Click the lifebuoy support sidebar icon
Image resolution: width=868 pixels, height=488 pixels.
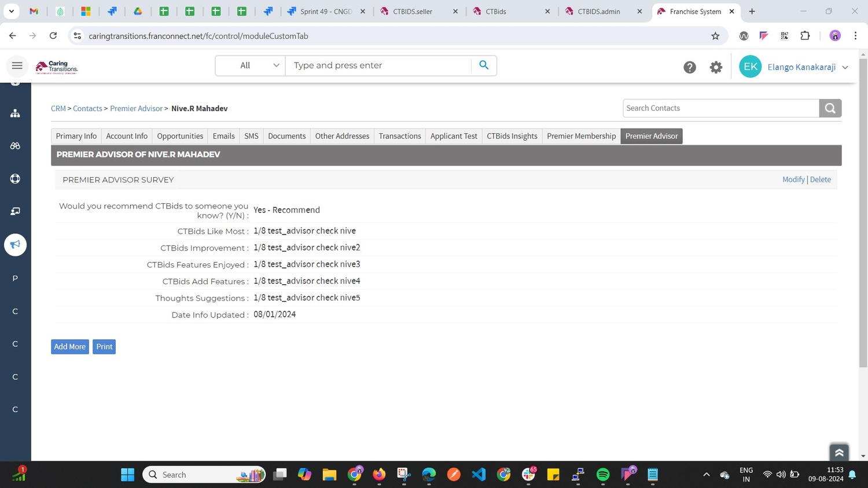[x=15, y=179]
